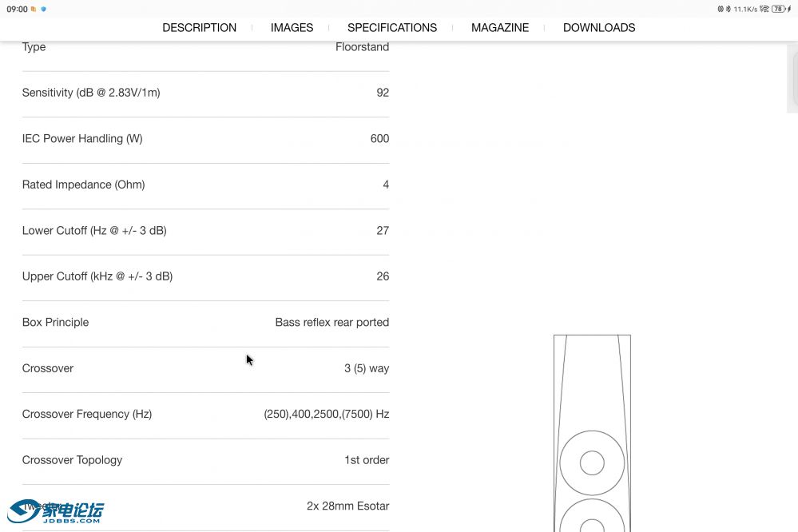Click the page scrollbar thumb
The width and height of the screenshot is (798, 532).
click(792, 78)
